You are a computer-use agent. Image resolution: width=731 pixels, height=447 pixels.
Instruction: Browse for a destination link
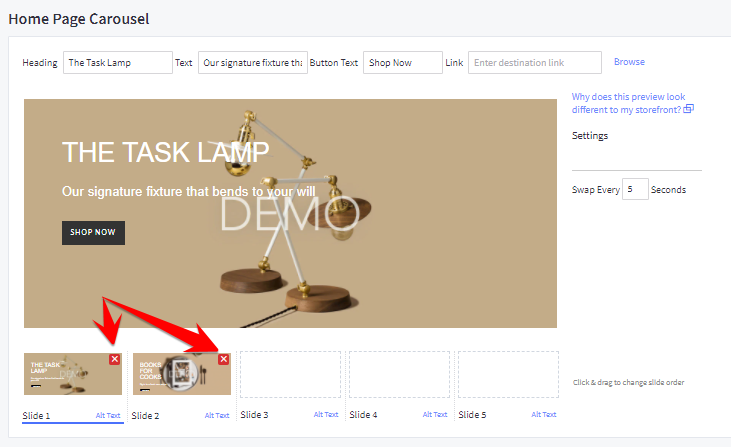pos(629,62)
